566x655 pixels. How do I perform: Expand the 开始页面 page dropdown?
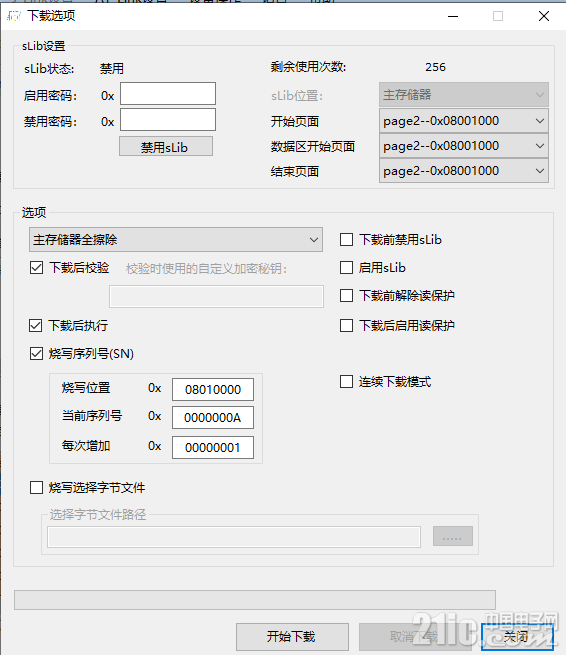[464, 121]
